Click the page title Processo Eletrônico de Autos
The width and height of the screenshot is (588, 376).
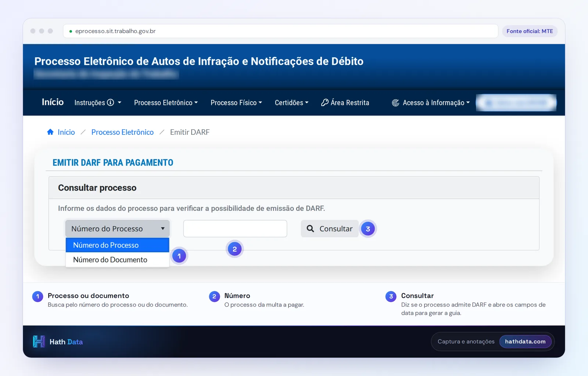[199, 61]
